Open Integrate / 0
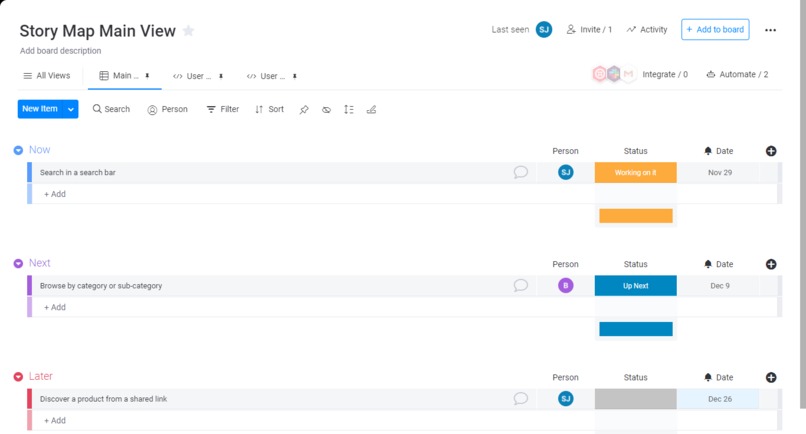This screenshot has height=434, width=806. (x=665, y=74)
